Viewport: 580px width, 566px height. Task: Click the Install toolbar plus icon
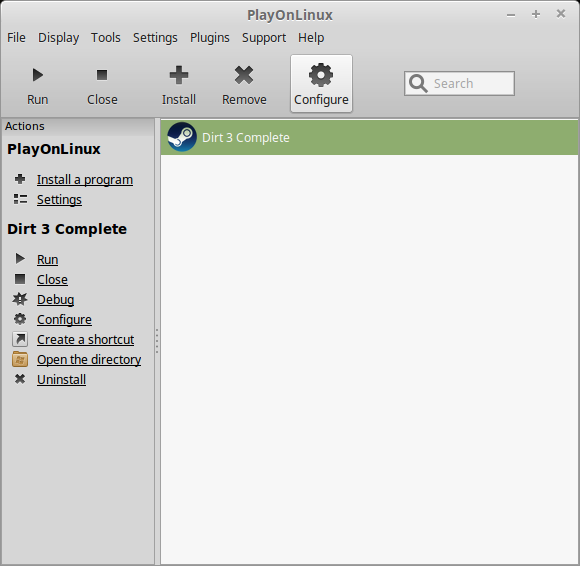coord(179,75)
